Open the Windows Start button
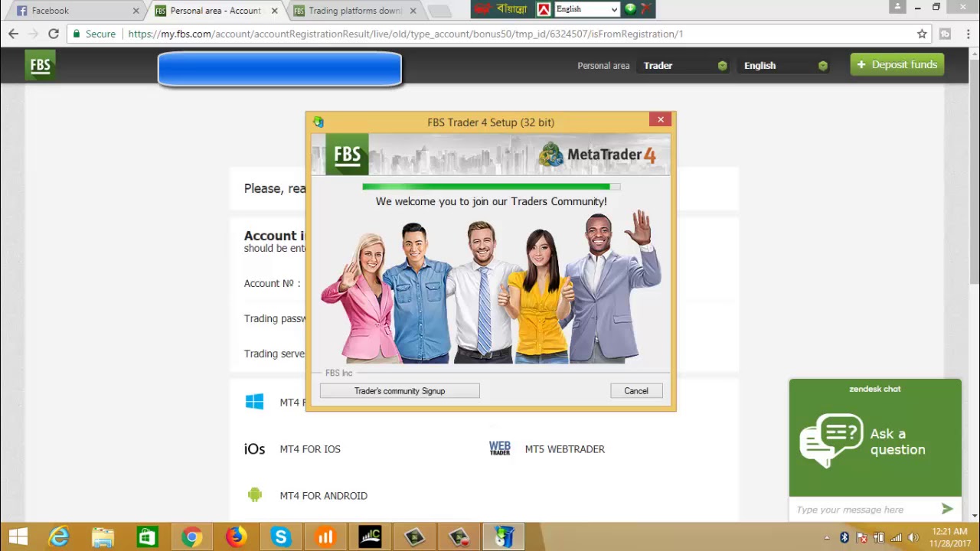 point(18,537)
